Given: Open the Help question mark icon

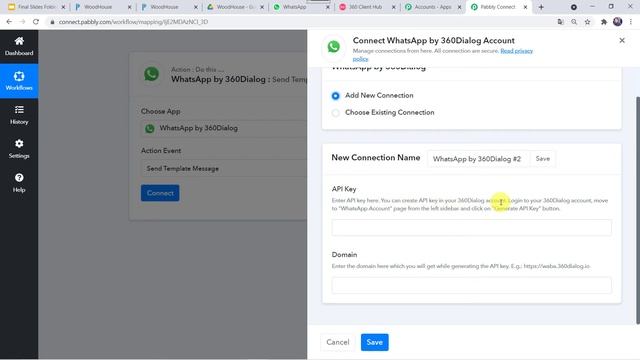Looking at the screenshot, I should point(19,178).
